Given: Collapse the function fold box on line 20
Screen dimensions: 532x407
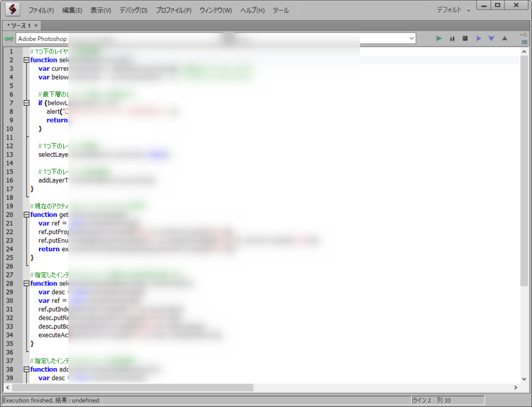Looking at the screenshot, I should click(26, 215).
